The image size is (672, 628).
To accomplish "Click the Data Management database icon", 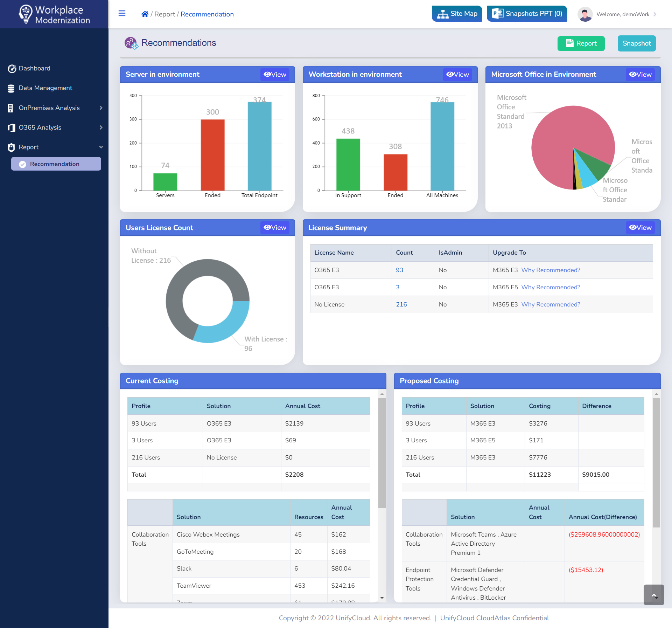I will [x=11, y=88].
